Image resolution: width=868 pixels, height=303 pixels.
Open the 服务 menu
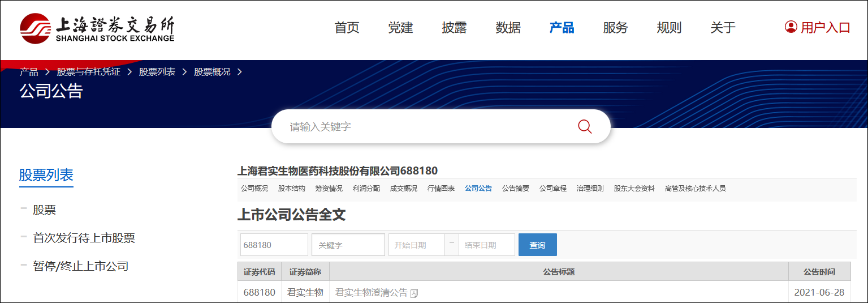tap(616, 28)
